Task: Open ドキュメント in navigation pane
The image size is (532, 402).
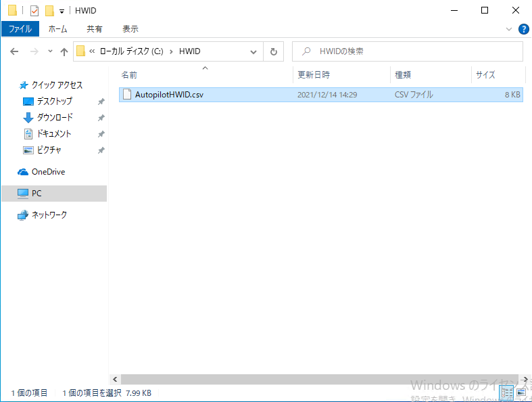Action: click(x=54, y=133)
